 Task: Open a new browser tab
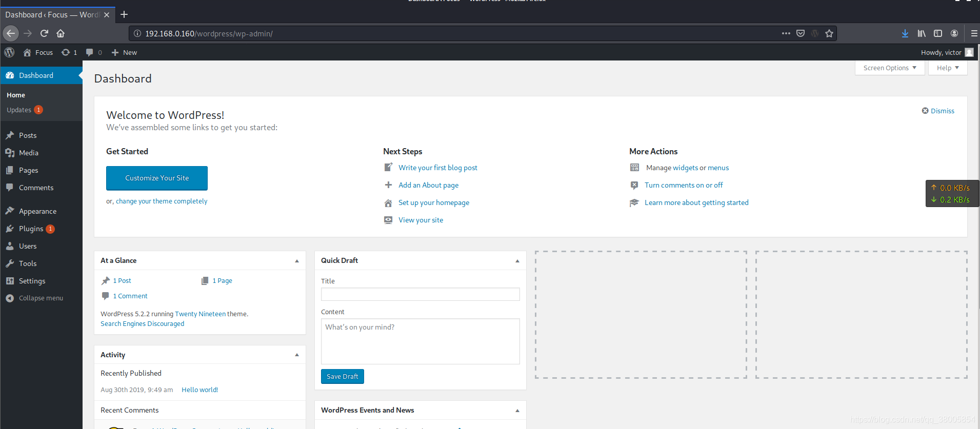tap(124, 14)
